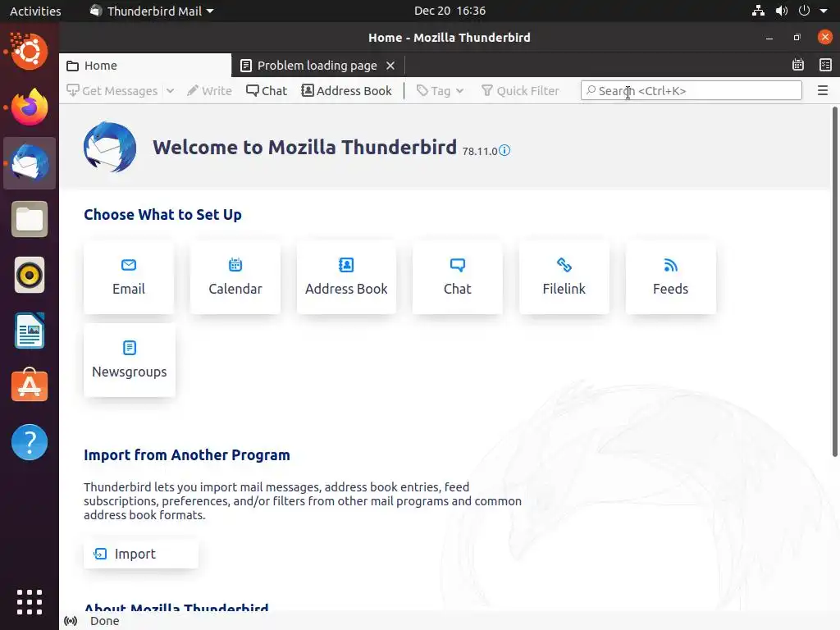Screen dimensions: 840x630
Task: Click the volume icon in system tray
Action: pyautogui.click(x=782, y=11)
